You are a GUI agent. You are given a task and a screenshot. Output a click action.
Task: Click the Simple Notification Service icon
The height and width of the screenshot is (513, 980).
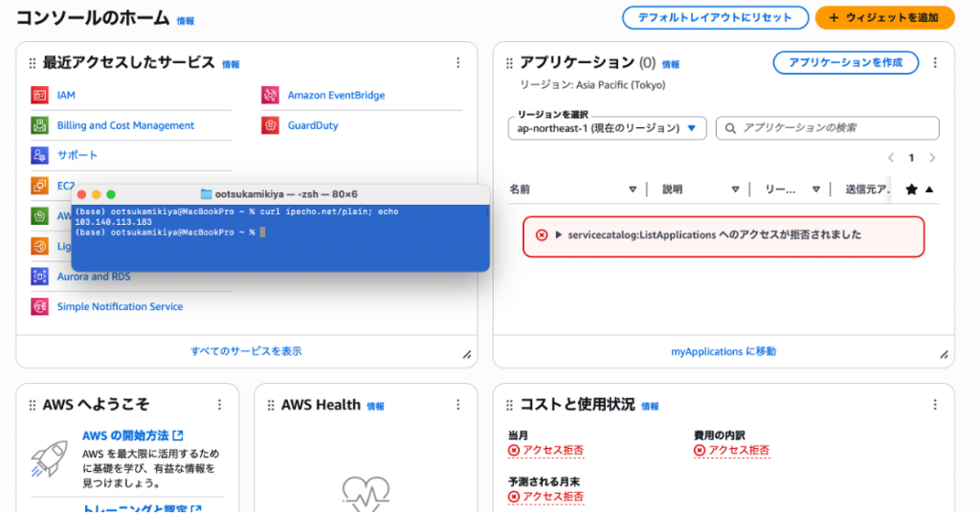point(40,306)
